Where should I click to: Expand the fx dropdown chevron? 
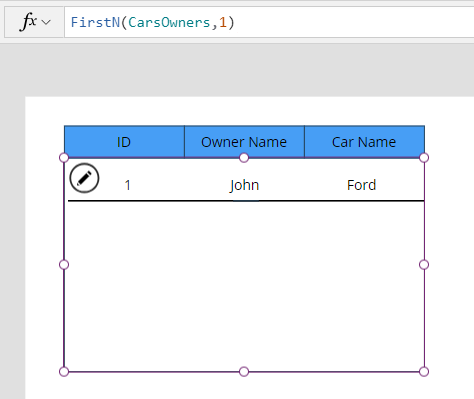pyautogui.click(x=46, y=23)
